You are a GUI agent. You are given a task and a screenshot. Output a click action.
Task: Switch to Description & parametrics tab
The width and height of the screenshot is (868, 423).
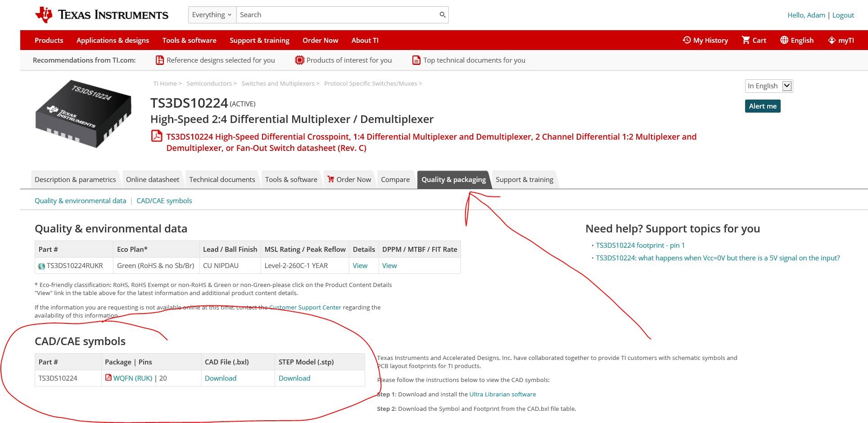[75, 179]
